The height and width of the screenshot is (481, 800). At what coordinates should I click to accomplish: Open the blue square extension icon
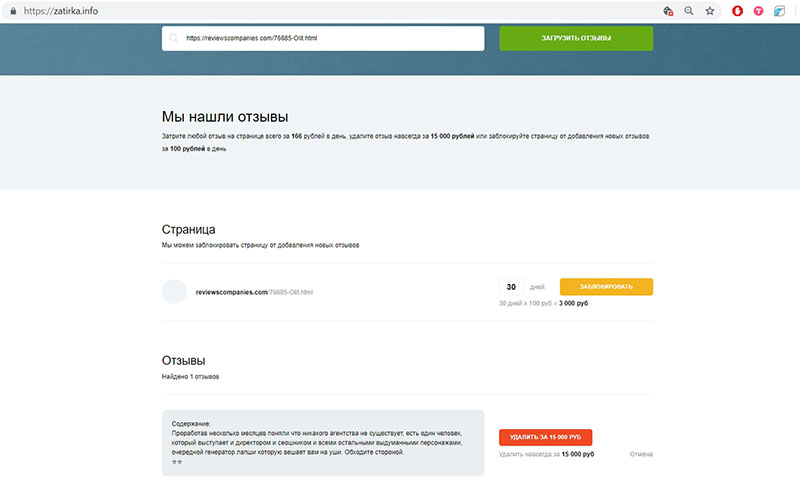pyautogui.click(x=780, y=11)
